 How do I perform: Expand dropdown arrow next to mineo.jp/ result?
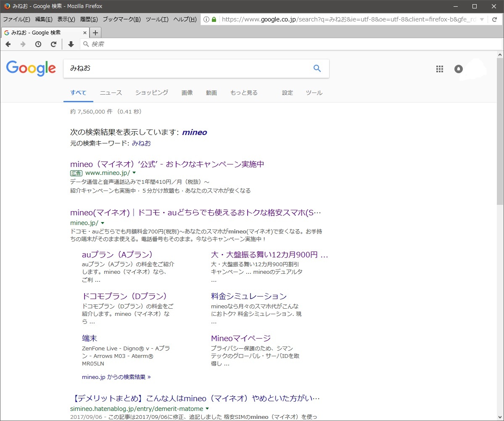pyautogui.click(x=103, y=223)
